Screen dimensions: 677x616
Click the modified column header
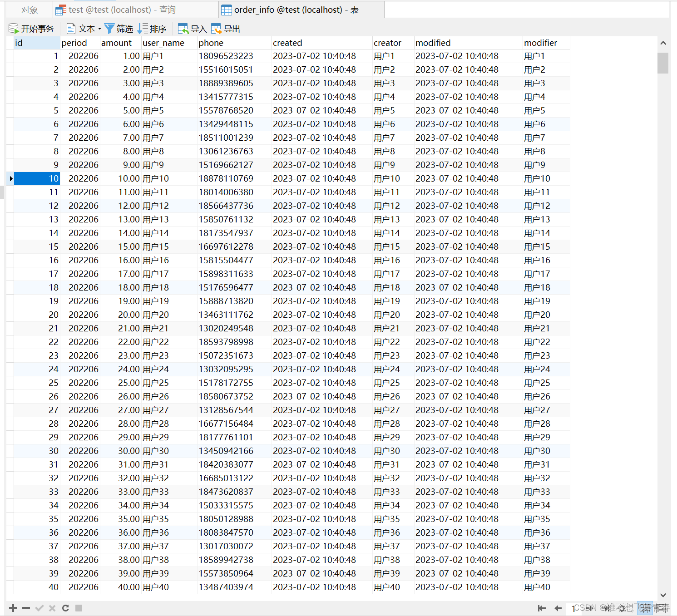[469, 43]
